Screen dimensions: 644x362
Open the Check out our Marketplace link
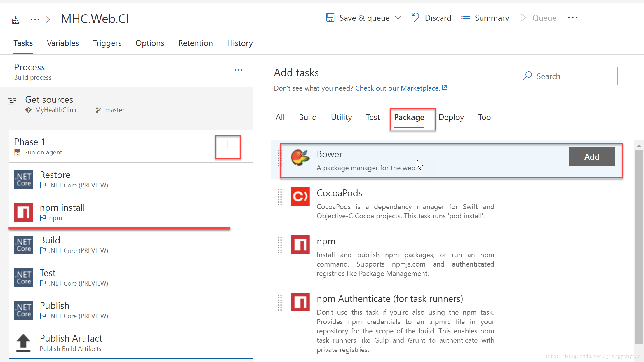click(x=398, y=88)
